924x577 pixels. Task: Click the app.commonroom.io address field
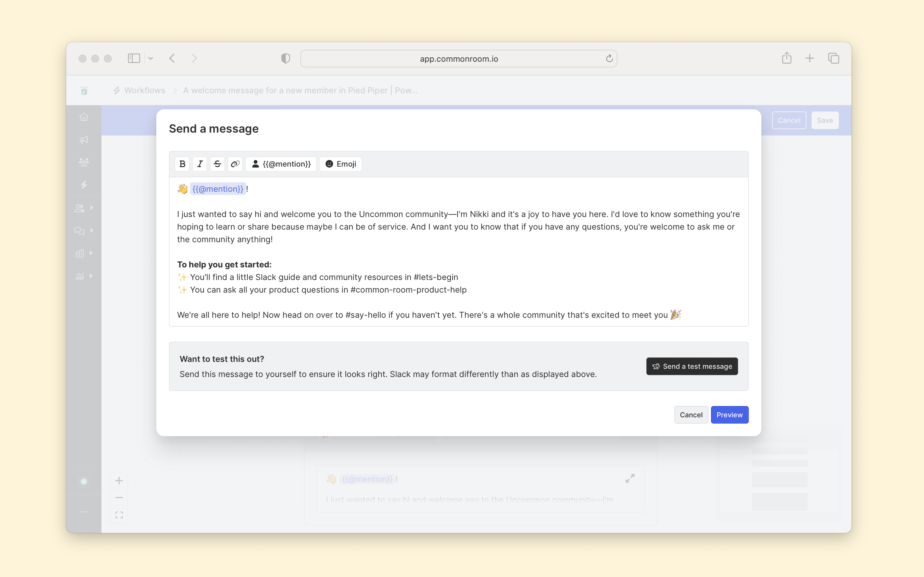458,59
